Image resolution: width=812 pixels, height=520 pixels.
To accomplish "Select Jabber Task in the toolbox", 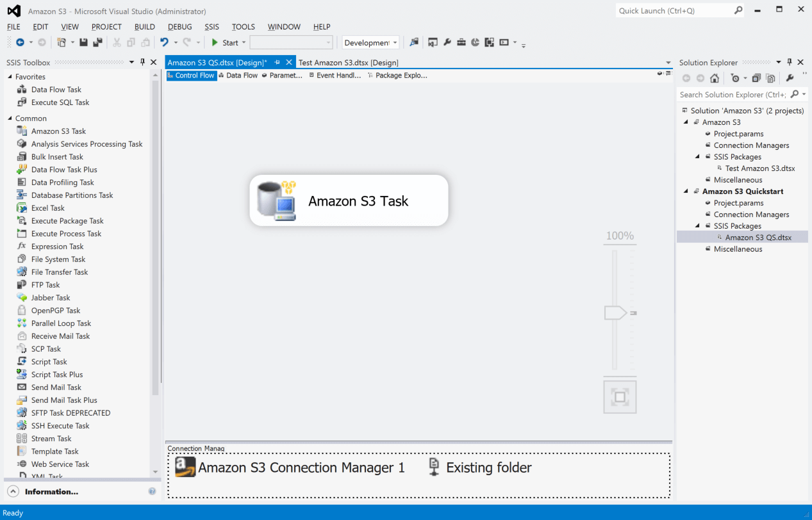I will [x=51, y=298].
